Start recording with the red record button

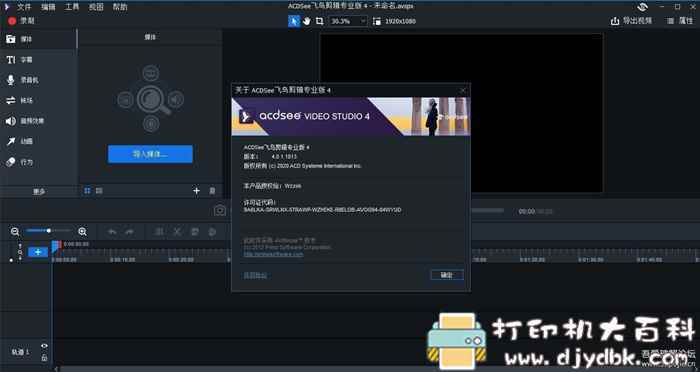[12, 21]
